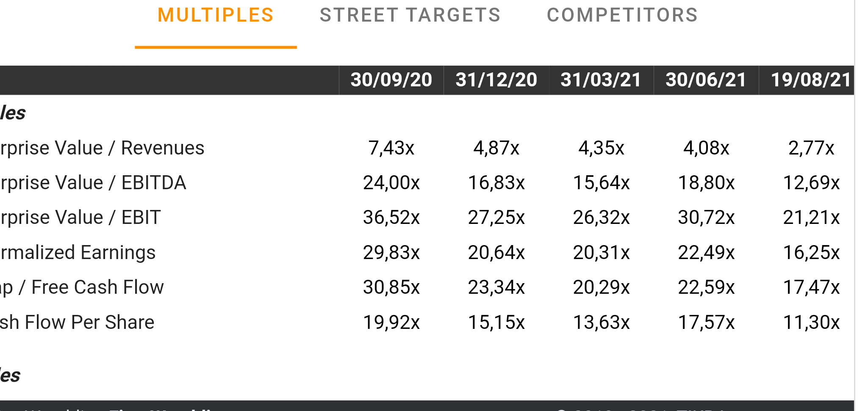Click the 31/12/20 column header

(x=496, y=80)
